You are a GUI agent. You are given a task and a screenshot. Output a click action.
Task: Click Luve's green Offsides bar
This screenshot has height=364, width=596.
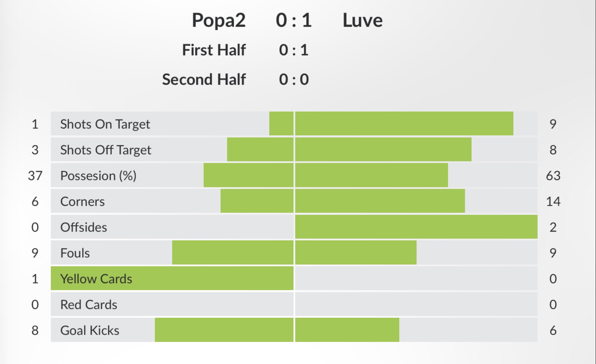(x=416, y=227)
